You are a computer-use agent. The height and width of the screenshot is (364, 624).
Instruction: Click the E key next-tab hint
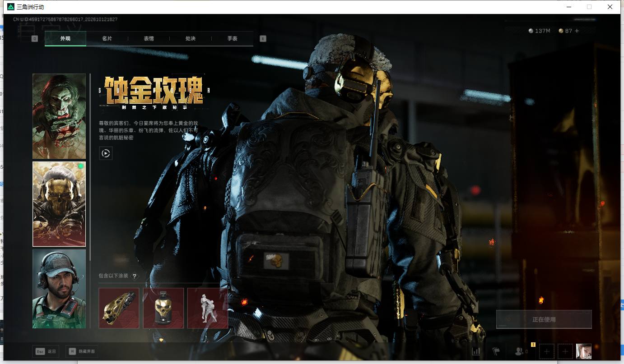(x=263, y=39)
